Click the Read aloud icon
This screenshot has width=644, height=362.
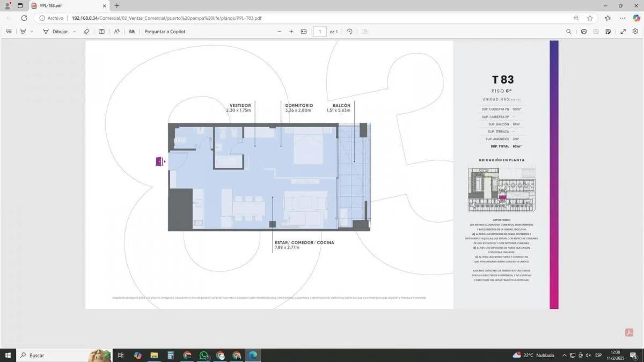[x=116, y=32]
